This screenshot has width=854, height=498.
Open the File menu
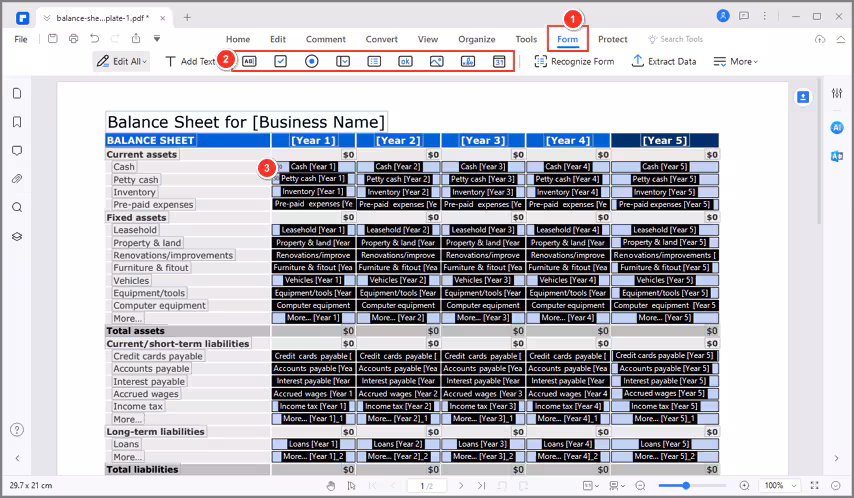tap(21, 39)
